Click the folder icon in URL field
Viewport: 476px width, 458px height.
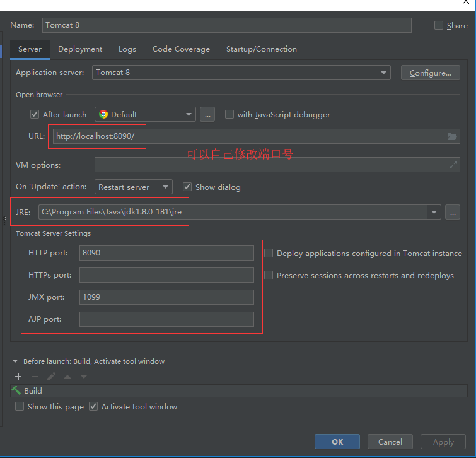click(452, 136)
